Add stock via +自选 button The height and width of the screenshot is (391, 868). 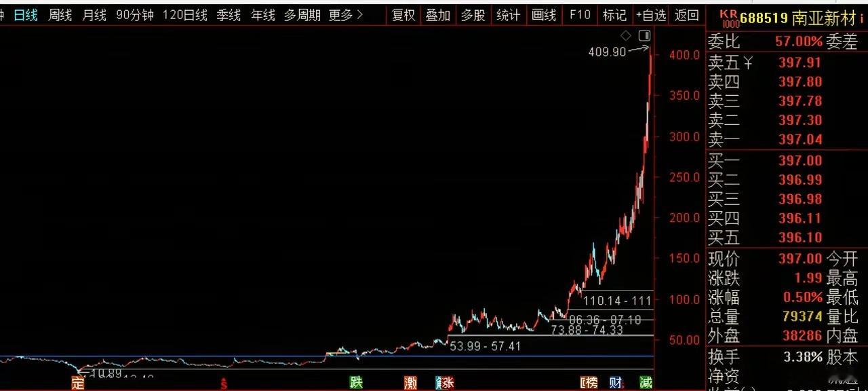[651, 15]
